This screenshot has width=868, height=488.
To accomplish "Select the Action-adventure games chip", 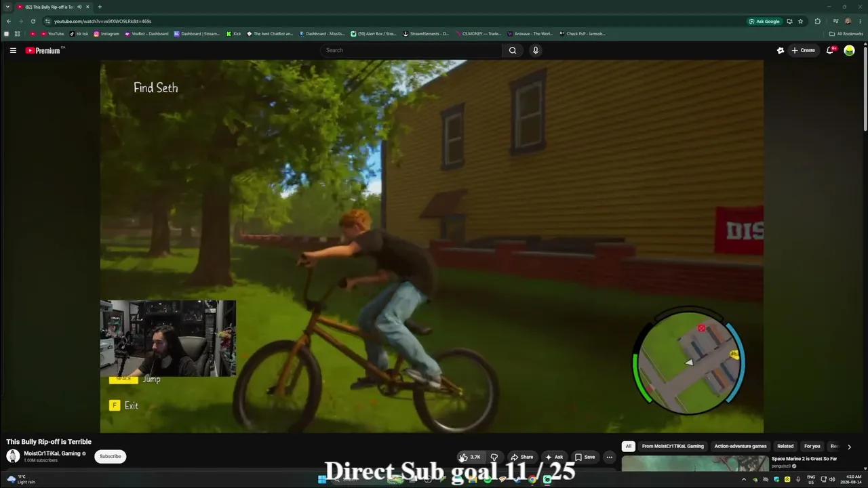I will click(x=741, y=447).
